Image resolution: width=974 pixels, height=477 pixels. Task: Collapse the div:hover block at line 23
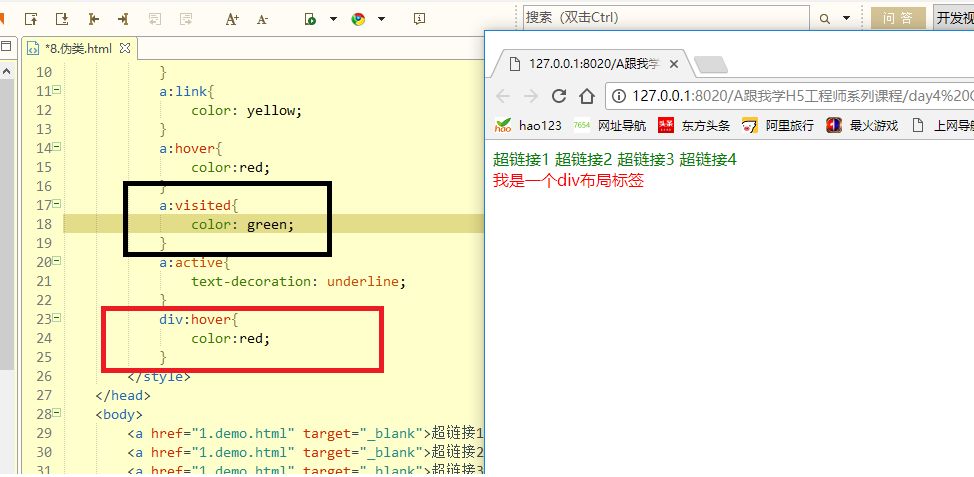point(57,318)
